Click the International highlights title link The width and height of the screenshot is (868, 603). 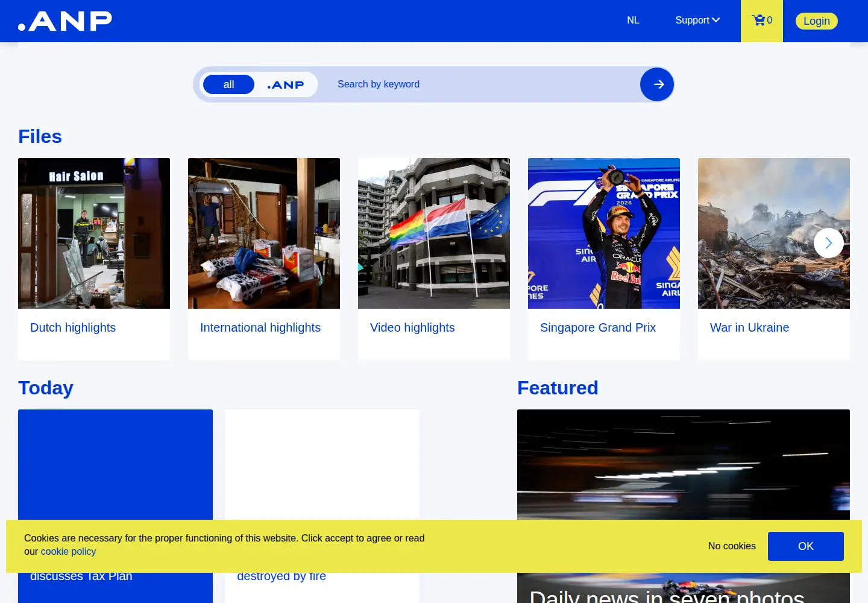point(260,327)
